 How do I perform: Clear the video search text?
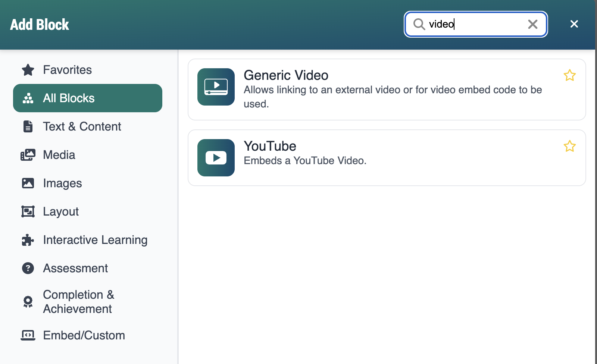[533, 24]
